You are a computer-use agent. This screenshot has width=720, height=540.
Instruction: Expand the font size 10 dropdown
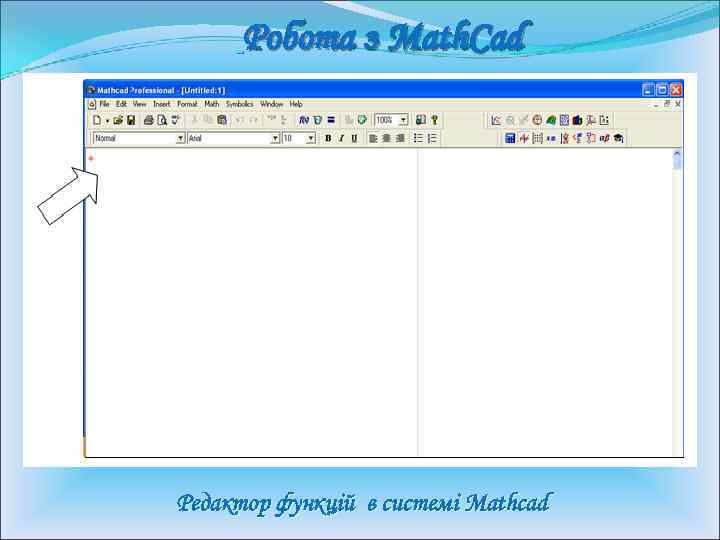pyautogui.click(x=311, y=138)
